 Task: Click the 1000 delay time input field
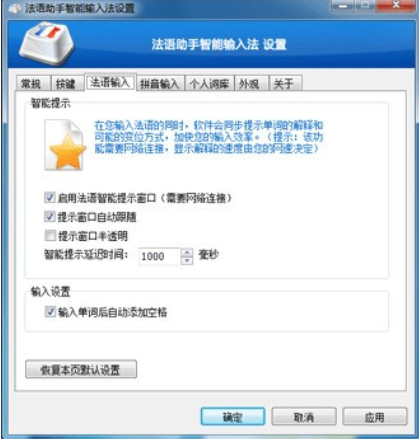point(160,256)
